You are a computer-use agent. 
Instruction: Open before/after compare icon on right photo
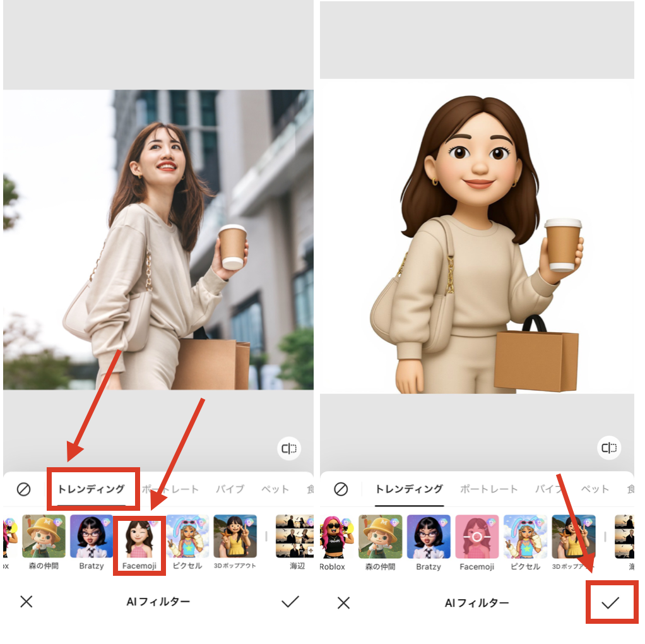tap(608, 447)
